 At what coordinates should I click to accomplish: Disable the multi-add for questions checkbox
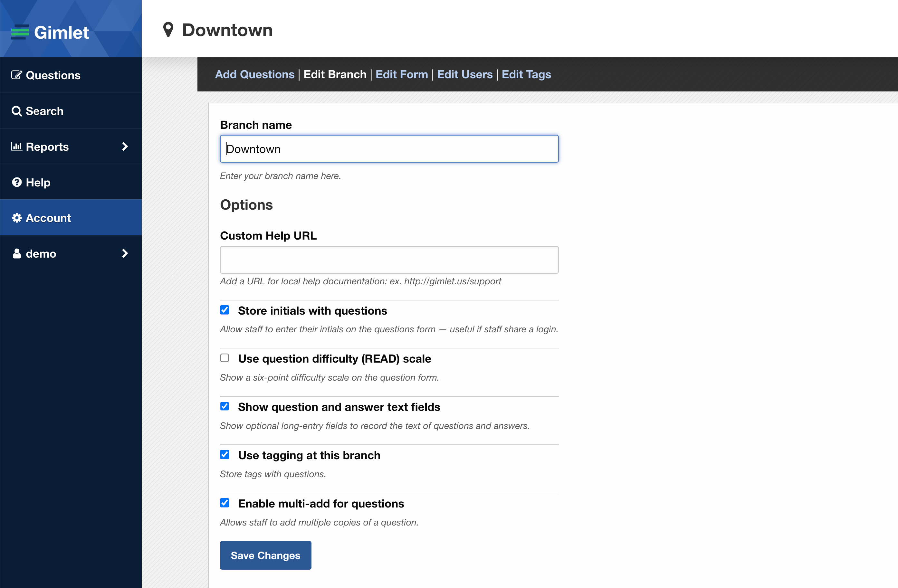pos(224,503)
